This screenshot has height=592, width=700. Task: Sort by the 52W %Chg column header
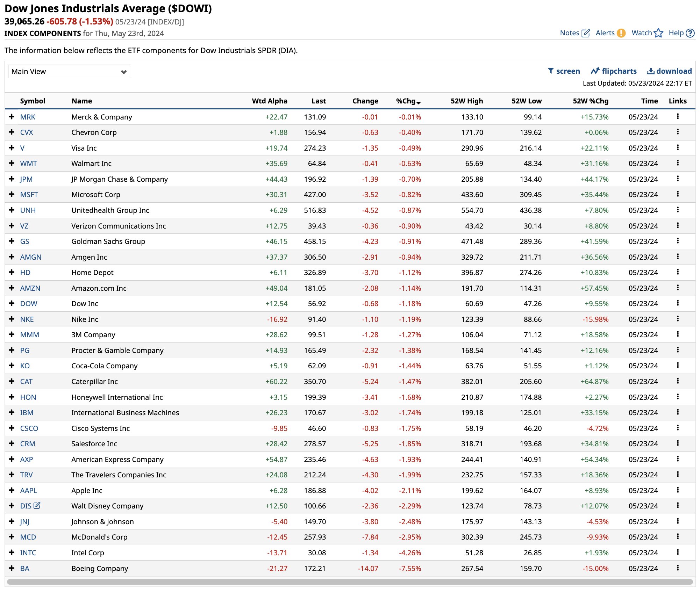pos(591,101)
